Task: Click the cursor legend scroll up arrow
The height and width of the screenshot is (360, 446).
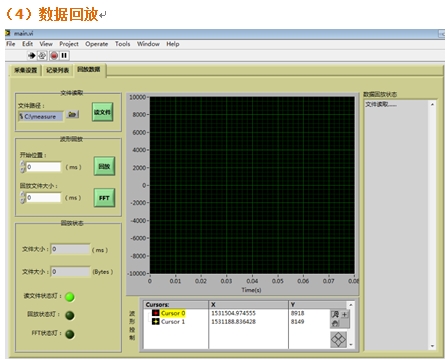Action: click(351, 304)
